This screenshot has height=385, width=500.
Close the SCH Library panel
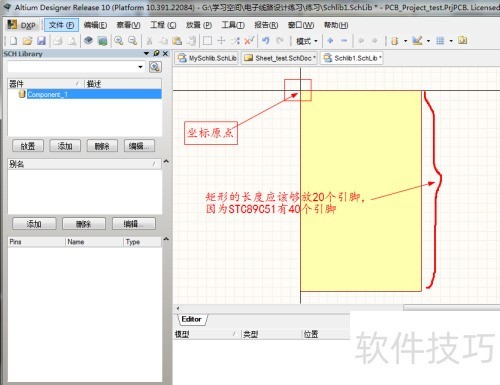coord(165,53)
